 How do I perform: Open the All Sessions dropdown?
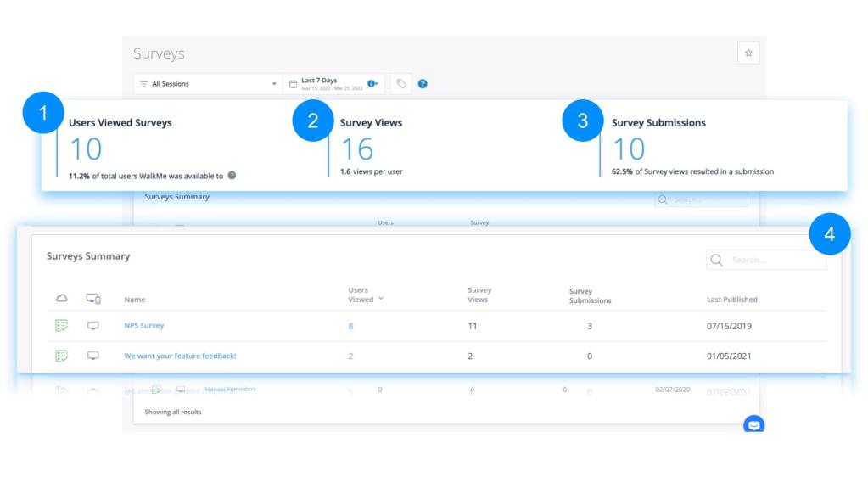coord(208,84)
